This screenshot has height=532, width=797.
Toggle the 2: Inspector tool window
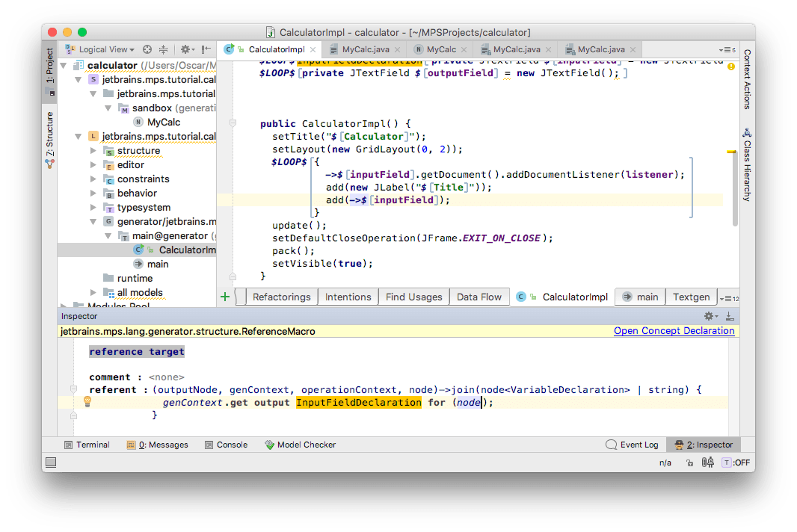[x=703, y=445]
